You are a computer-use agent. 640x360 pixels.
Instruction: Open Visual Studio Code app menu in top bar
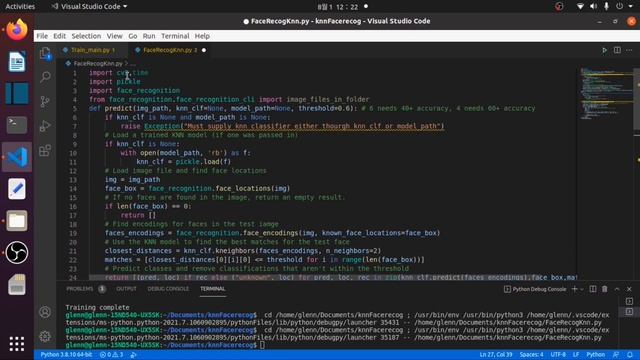click(89, 7)
